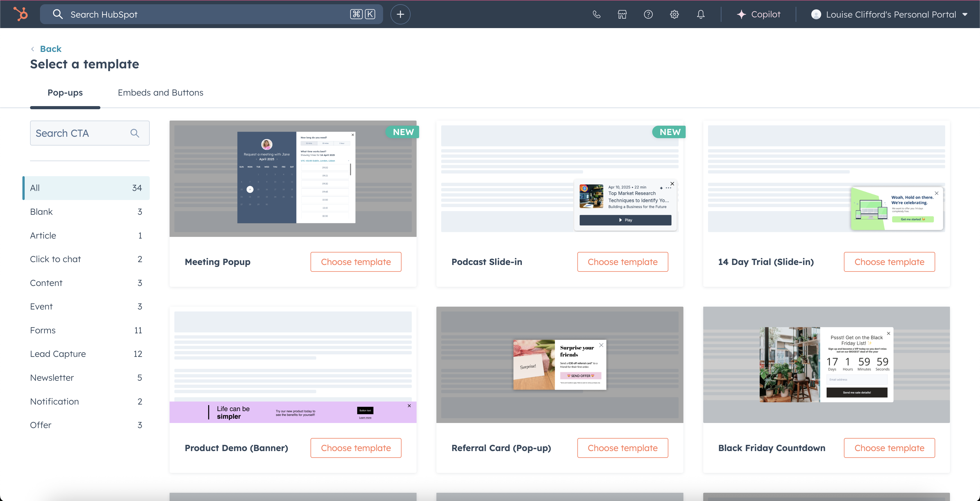Go back using the Back link
Image resolution: width=980 pixels, height=501 pixels.
coord(50,49)
